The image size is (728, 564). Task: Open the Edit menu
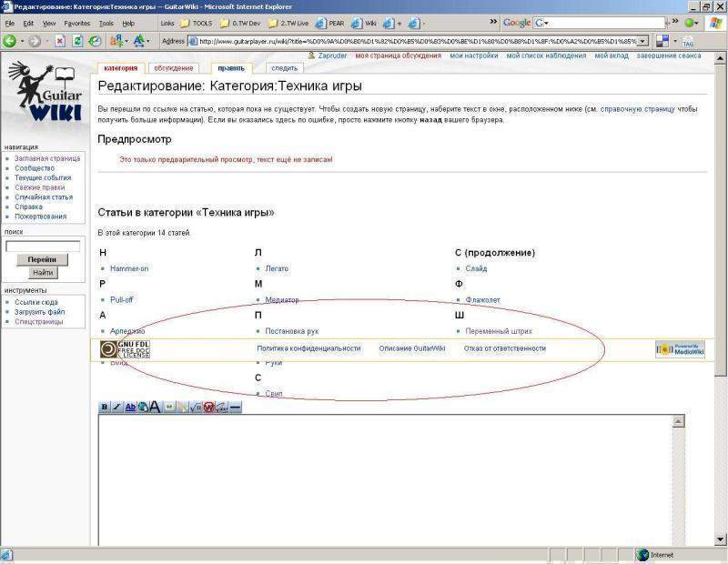click(x=28, y=24)
